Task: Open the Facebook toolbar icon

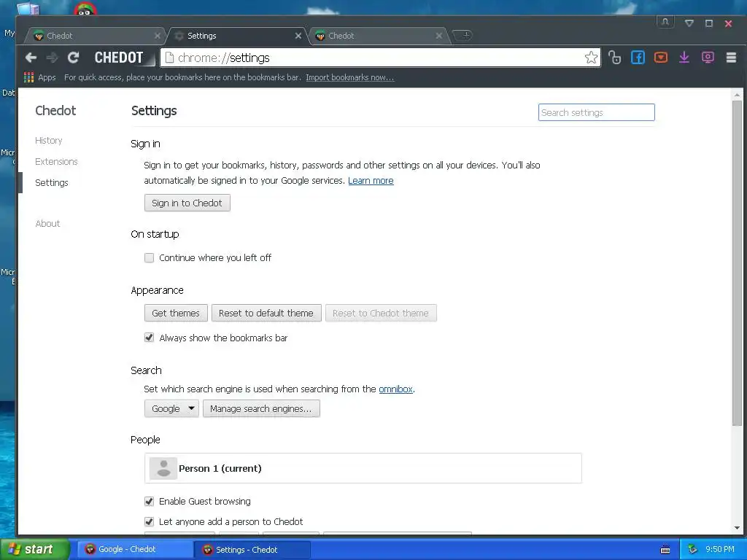Action: pyautogui.click(x=638, y=58)
